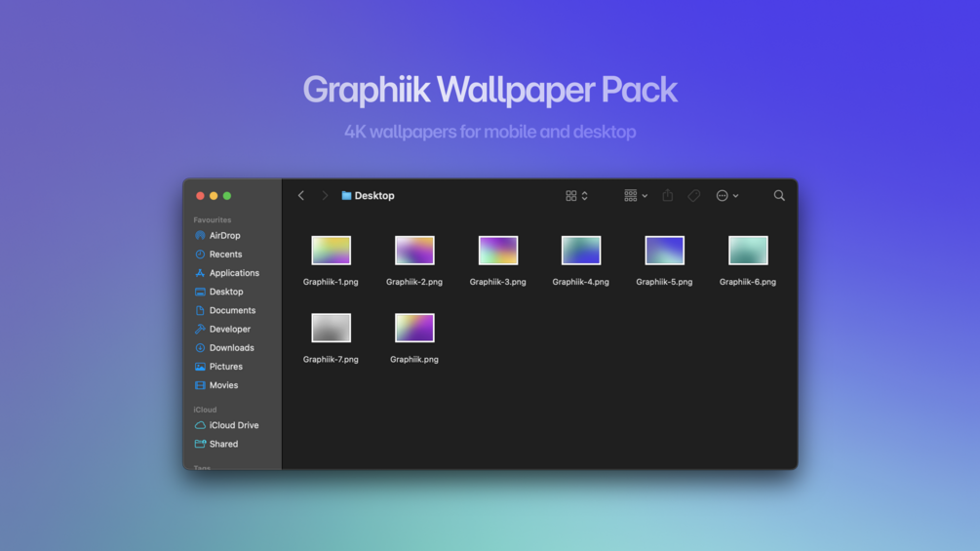The image size is (980, 551).
Task: Click the Desktop folder icon in title
Action: point(346,196)
